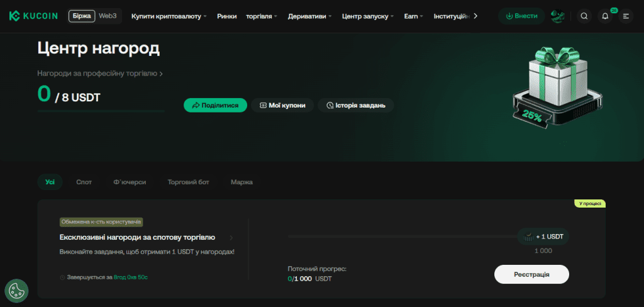
Task: Expand the торгівля dropdown
Action: click(262, 16)
